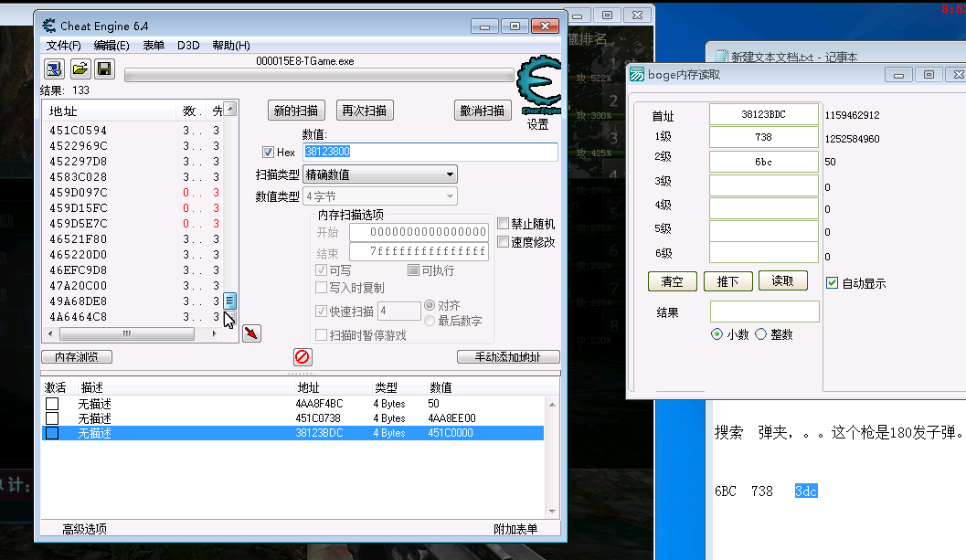The image size is (966, 560).
Task: Click the 开始 start address field
Action: pyautogui.click(x=419, y=232)
